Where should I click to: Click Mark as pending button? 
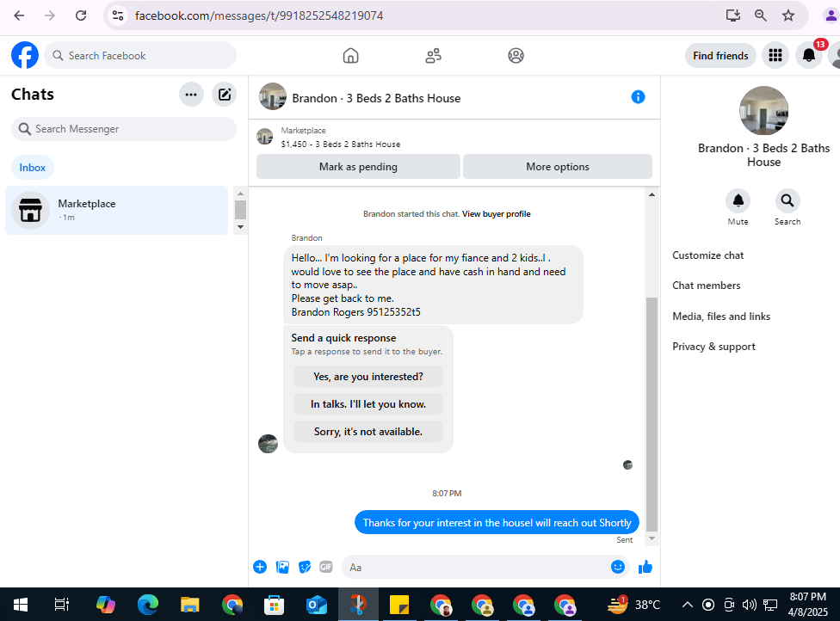point(358,167)
